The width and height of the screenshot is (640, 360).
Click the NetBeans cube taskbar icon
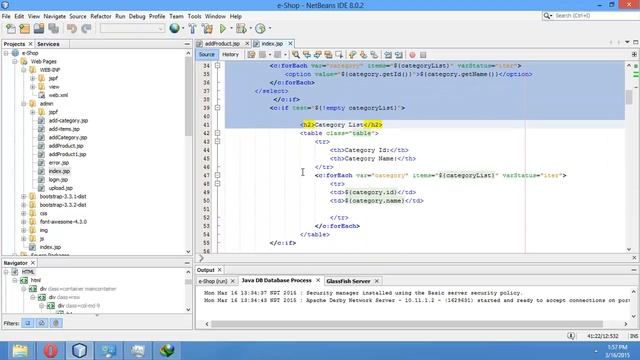pyautogui.click(x=79, y=350)
